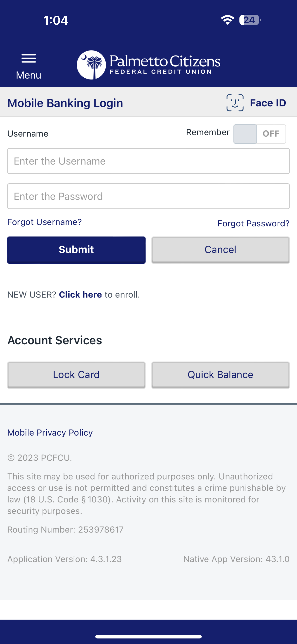This screenshot has width=297, height=644.
Task: Tap the OFF label on Remember switch
Action: 271,134
